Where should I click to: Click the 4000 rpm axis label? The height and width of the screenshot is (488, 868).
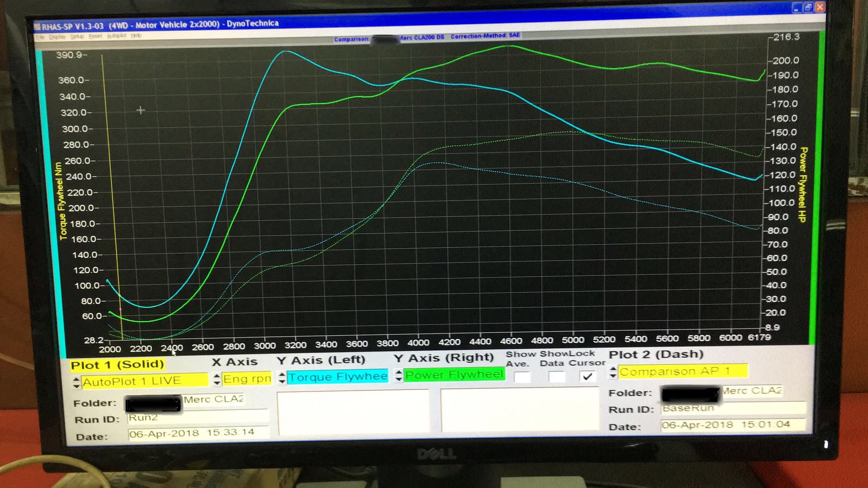(x=418, y=343)
